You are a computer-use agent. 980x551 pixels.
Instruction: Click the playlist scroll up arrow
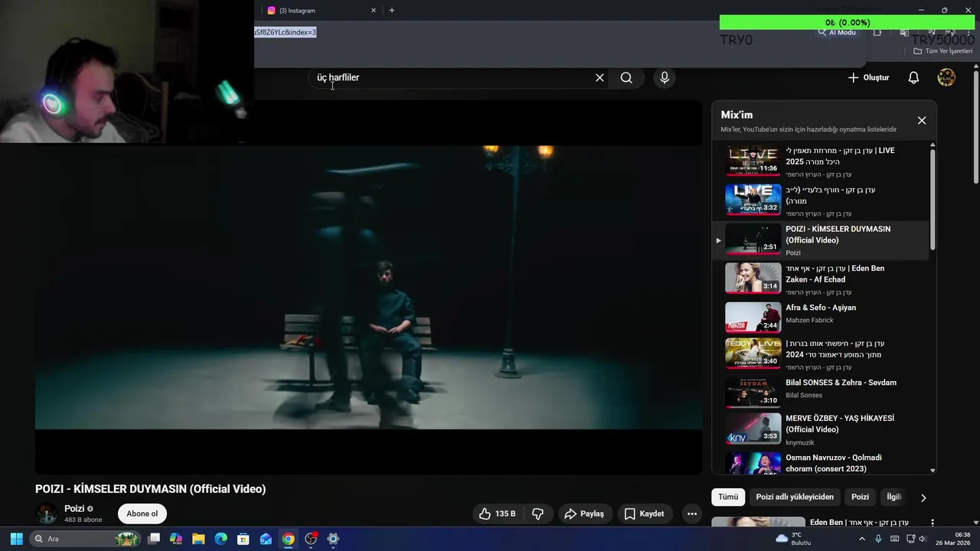pyautogui.click(x=933, y=145)
